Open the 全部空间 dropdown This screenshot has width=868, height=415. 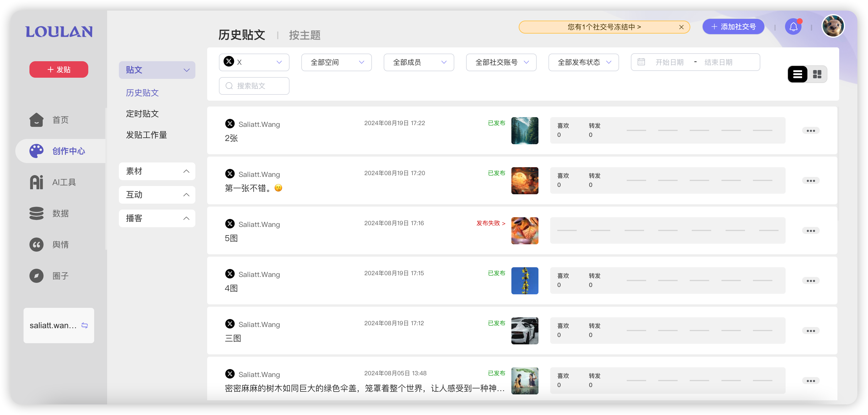tap(336, 62)
